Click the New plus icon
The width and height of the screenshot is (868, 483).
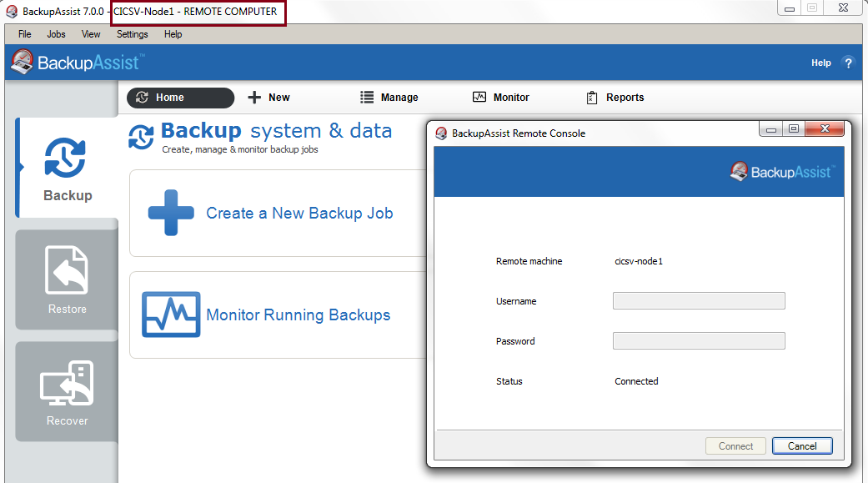(x=254, y=98)
